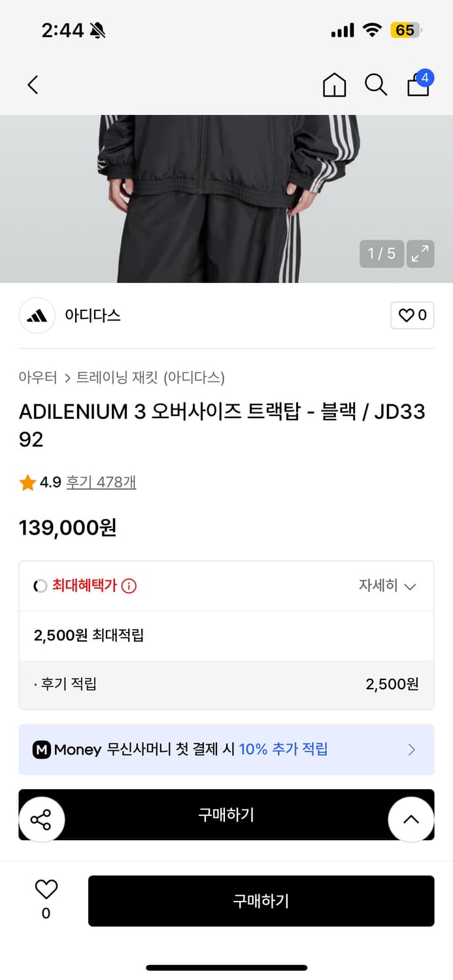Tap the adidas brand logo
The width and height of the screenshot is (453, 980).
pyautogui.click(x=37, y=316)
